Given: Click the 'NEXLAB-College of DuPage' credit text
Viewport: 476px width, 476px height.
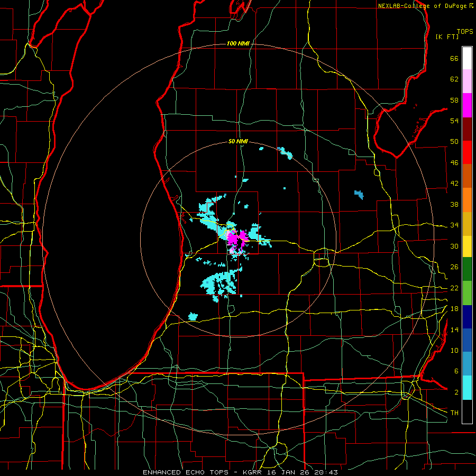Looking at the screenshot, I should (423, 6).
